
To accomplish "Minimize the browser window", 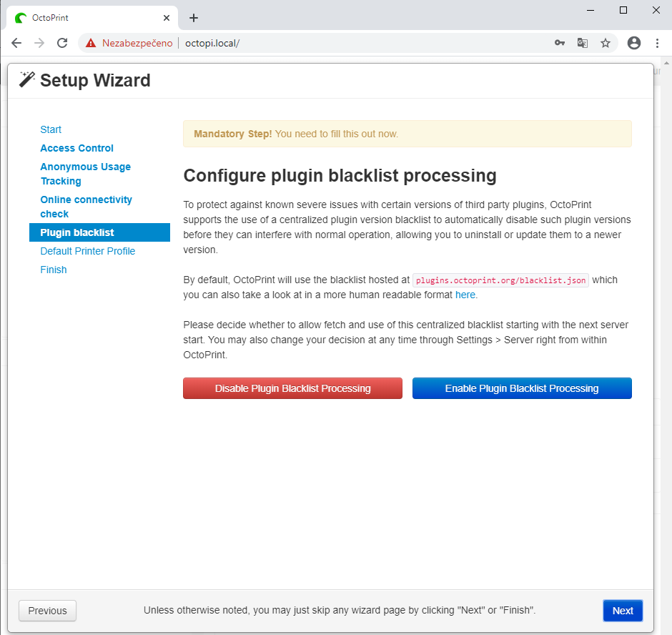I will (x=591, y=10).
